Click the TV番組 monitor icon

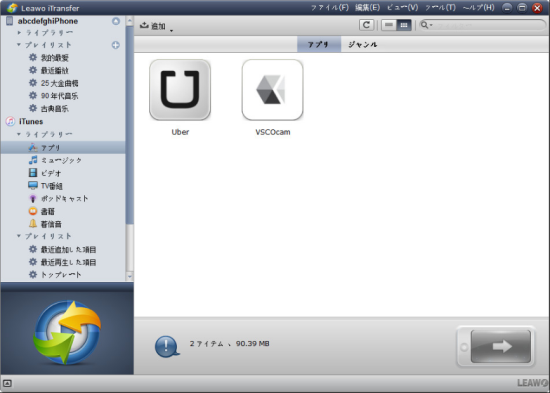[33, 185]
